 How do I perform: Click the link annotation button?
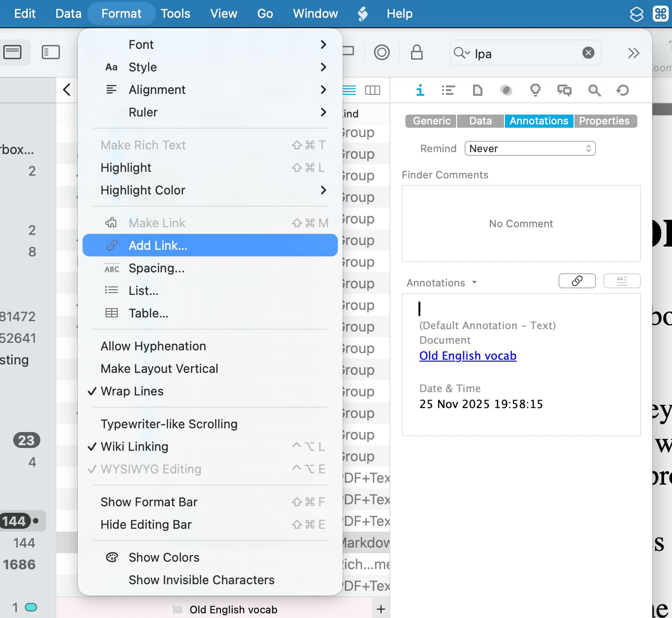[577, 281]
